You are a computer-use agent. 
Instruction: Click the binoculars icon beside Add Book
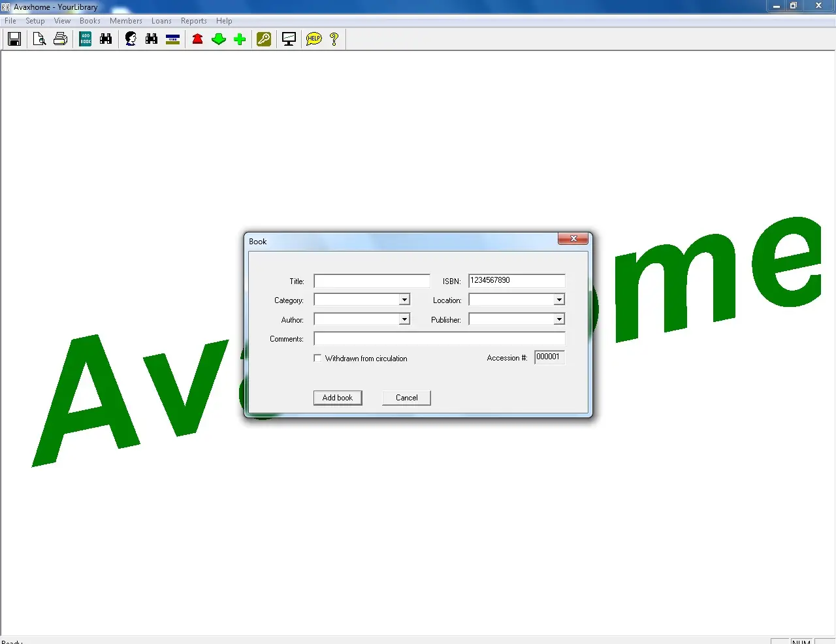click(106, 39)
